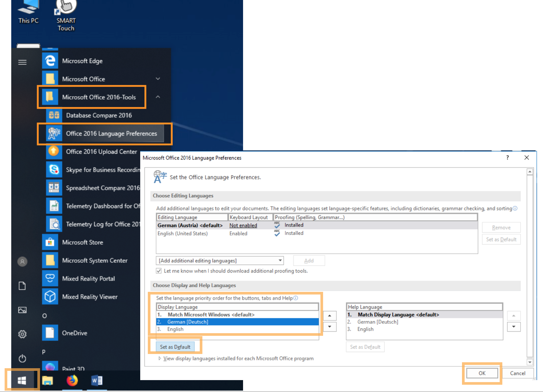Open Firefox from taskbar
The width and height of the screenshot is (543, 392).
(x=72, y=380)
